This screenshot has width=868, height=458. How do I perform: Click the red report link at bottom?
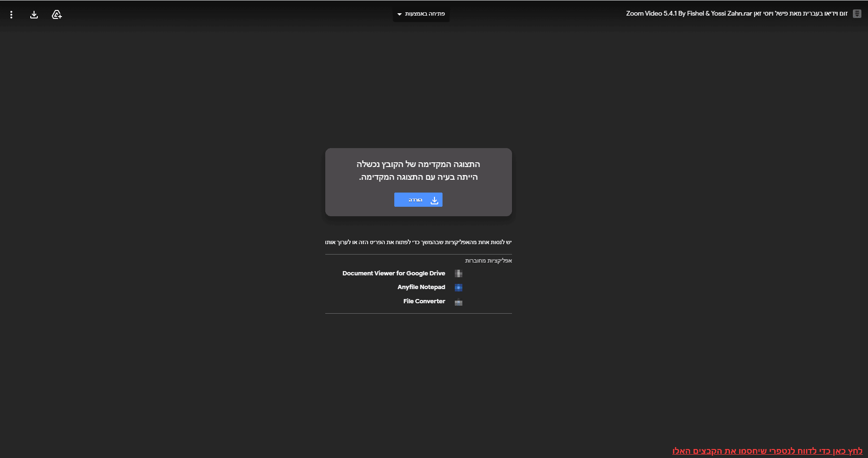coord(767,451)
